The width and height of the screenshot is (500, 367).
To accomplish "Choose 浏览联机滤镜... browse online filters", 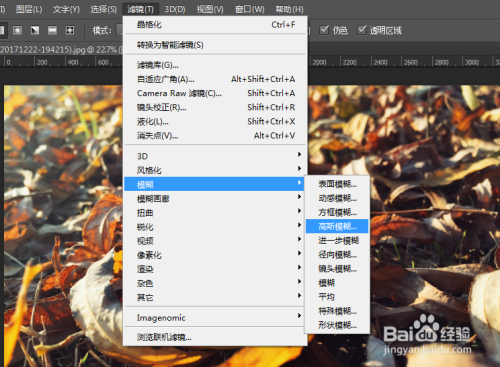I will click(215, 337).
